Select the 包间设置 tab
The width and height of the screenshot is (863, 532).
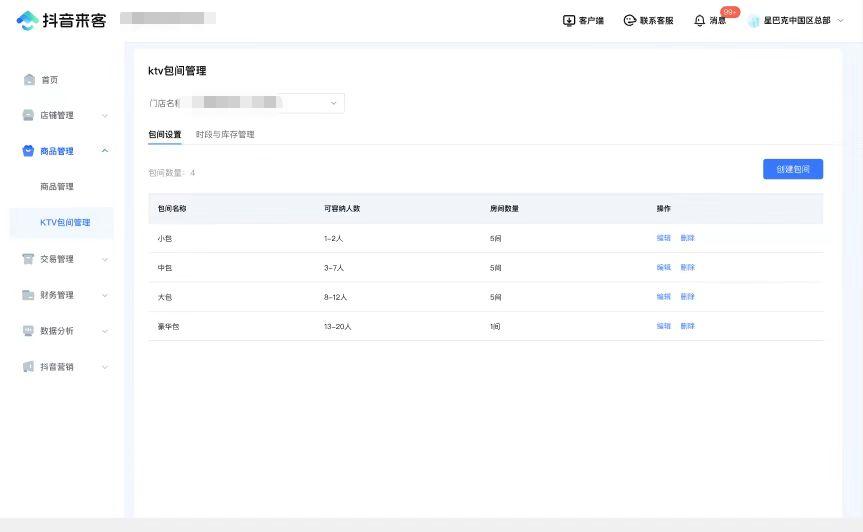tap(165, 134)
